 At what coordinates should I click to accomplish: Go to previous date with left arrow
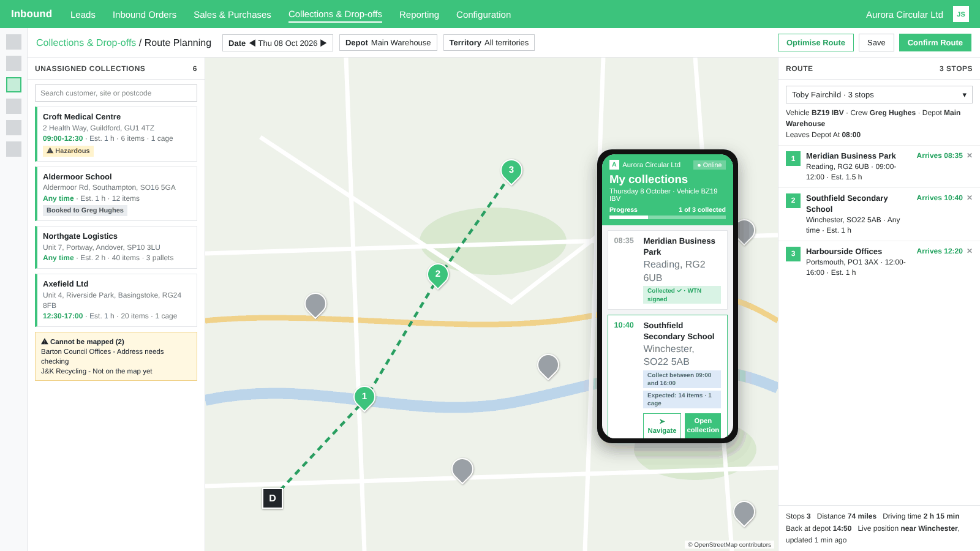(x=252, y=43)
